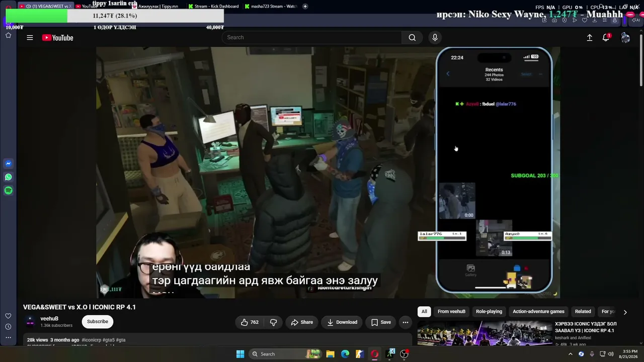Open more actions ellipsis under the video

405,322
